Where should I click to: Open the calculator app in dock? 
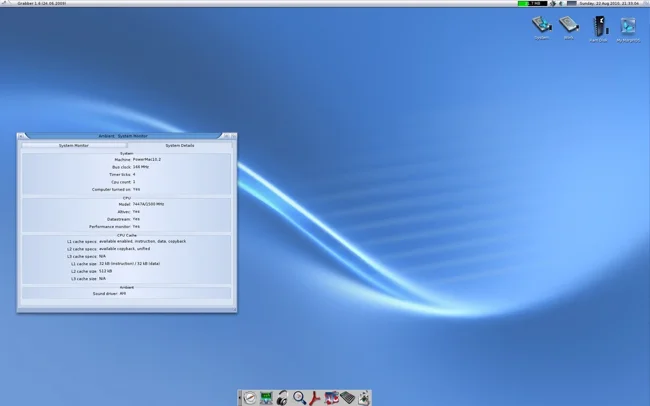click(x=347, y=397)
